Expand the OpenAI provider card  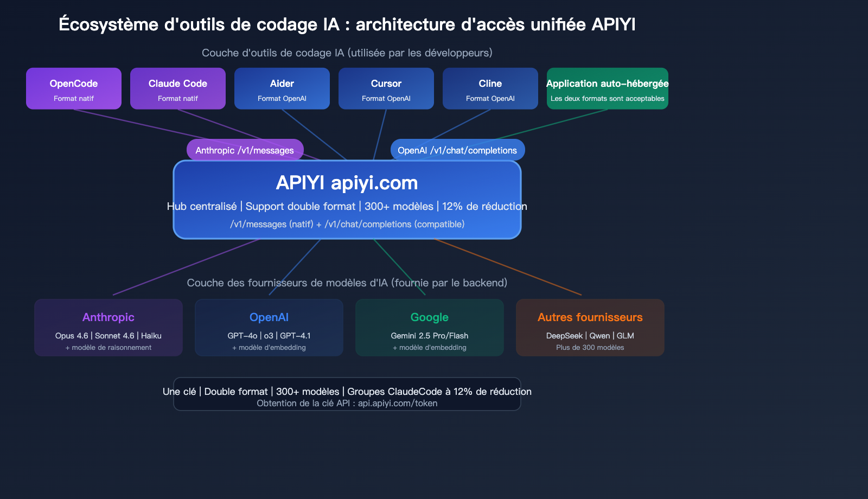[269, 328]
